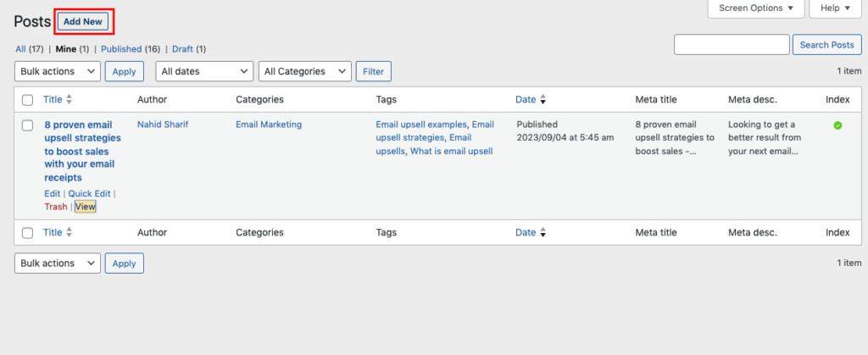The height and width of the screenshot is (355, 868).
Task: Click the Search Posts button
Action: coord(827,45)
